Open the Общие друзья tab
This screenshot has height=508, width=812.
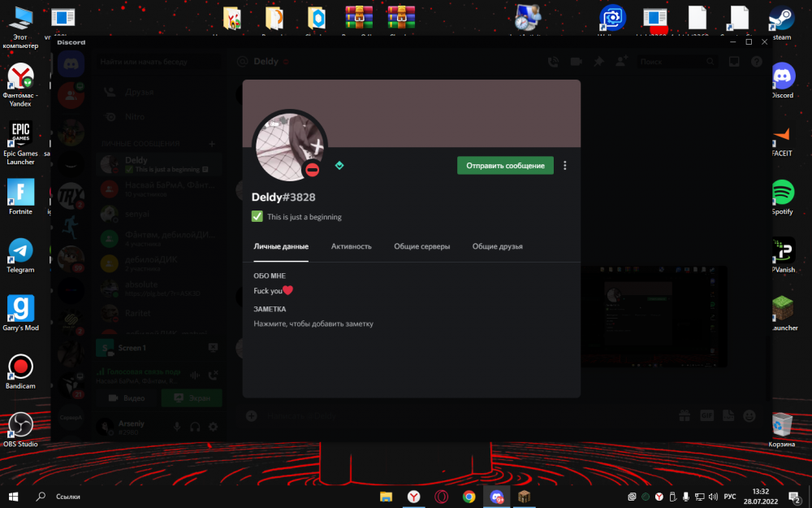click(497, 246)
